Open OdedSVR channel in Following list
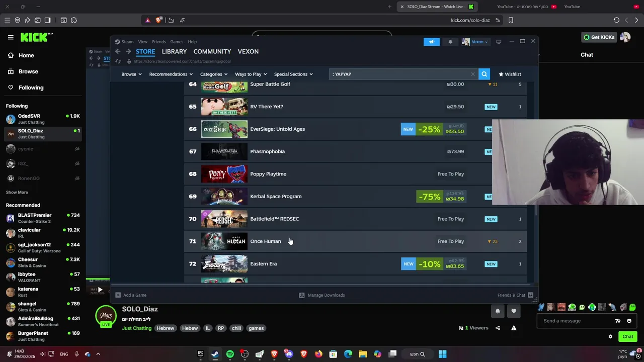644x362 pixels. click(x=43, y=119)
